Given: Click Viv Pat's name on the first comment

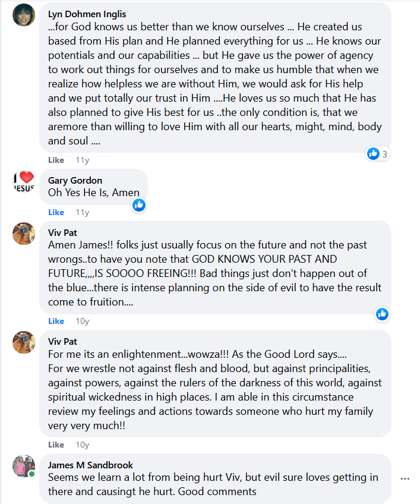Looking at the screenshot, I should pyautogui.click(x=62, y=232).
